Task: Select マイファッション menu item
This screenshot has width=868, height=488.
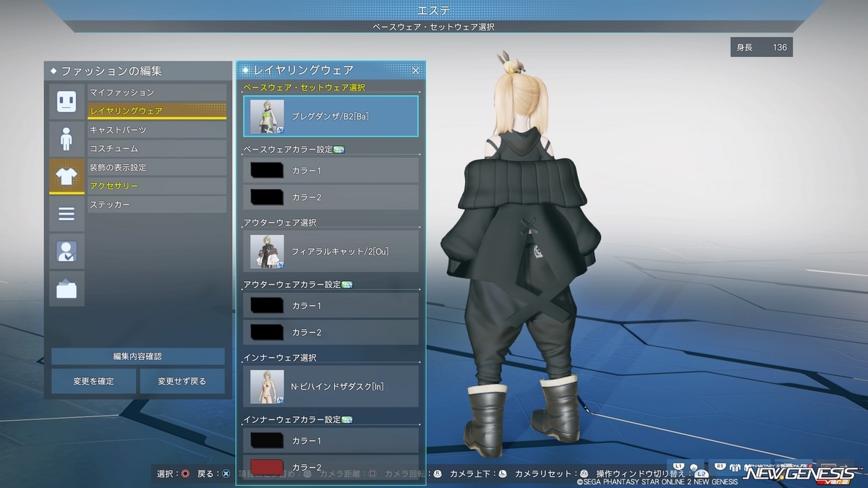Action: (x=157, y=93)
